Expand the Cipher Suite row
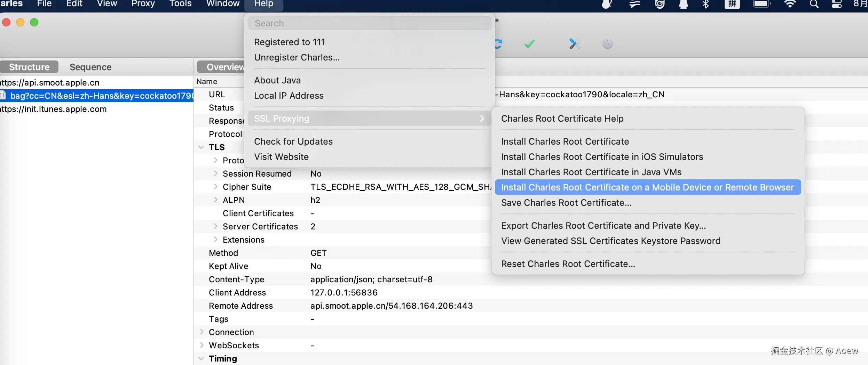The width and height of the screenshot is (868, 365). (x=215, y=187)
